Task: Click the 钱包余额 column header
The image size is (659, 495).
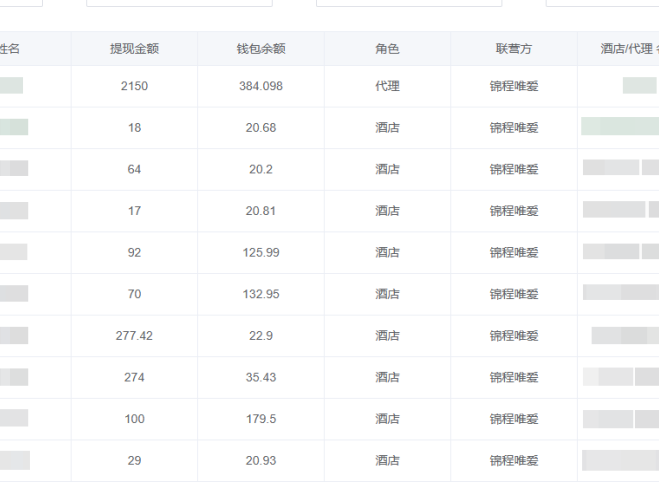Action: point(260,48)
